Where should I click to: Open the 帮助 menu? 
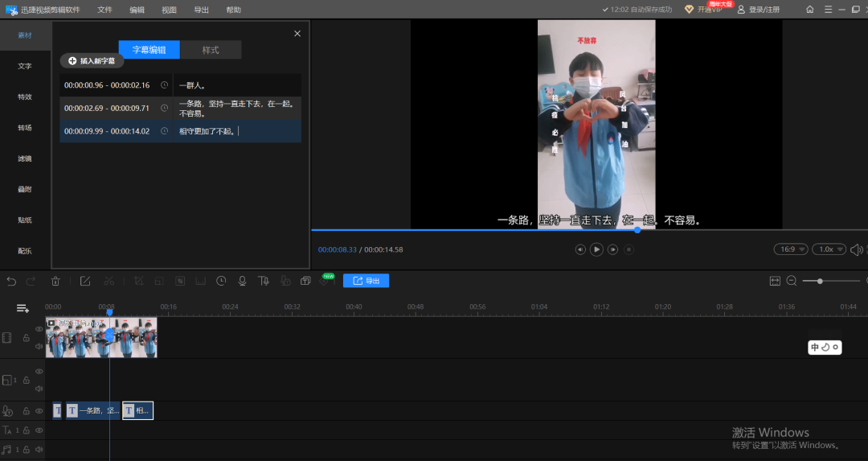tap(234, 10)
